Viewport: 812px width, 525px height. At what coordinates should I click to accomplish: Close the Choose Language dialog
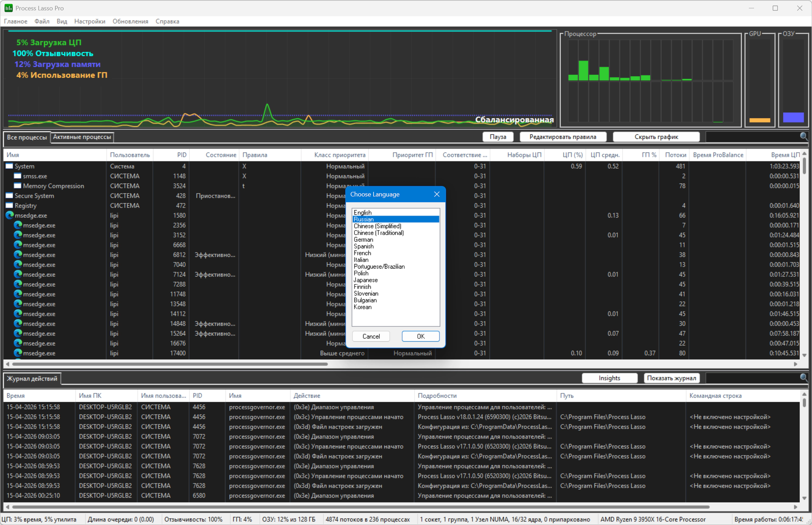click(x=437, y=194)
